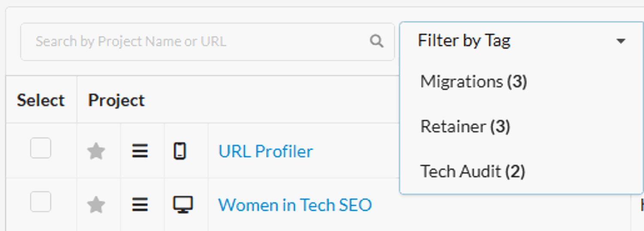The width and height of the screenshot is (644, 231).
Task: Click the desktop monitor icon for Women in Tech SEO
Action: pos(183,205)
